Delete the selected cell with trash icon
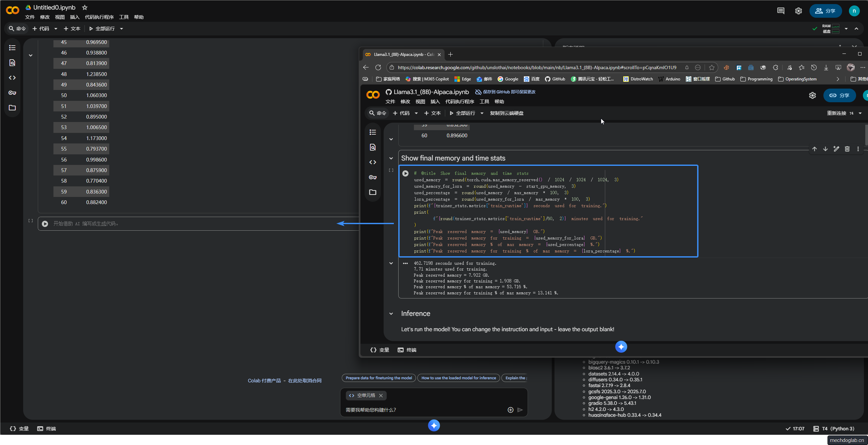The width and height of the screenshot is (868, 445). (x=847, y=149)
